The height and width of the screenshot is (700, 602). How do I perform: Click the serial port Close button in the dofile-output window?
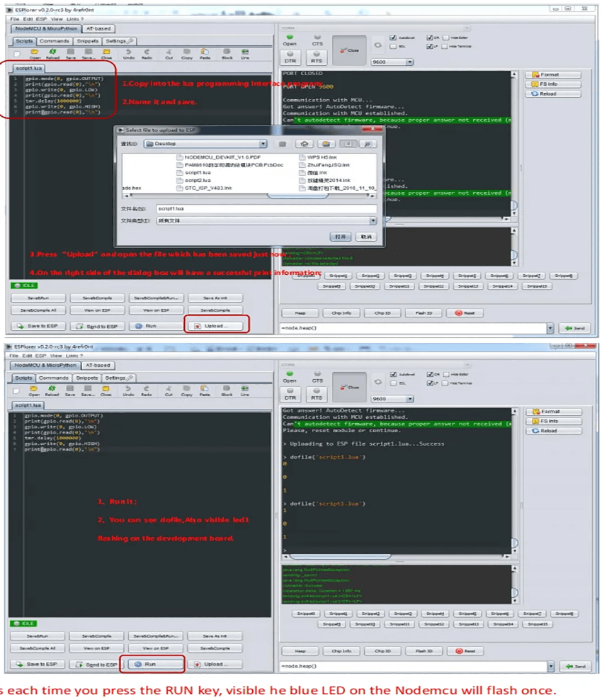click(x=349, y=388)
